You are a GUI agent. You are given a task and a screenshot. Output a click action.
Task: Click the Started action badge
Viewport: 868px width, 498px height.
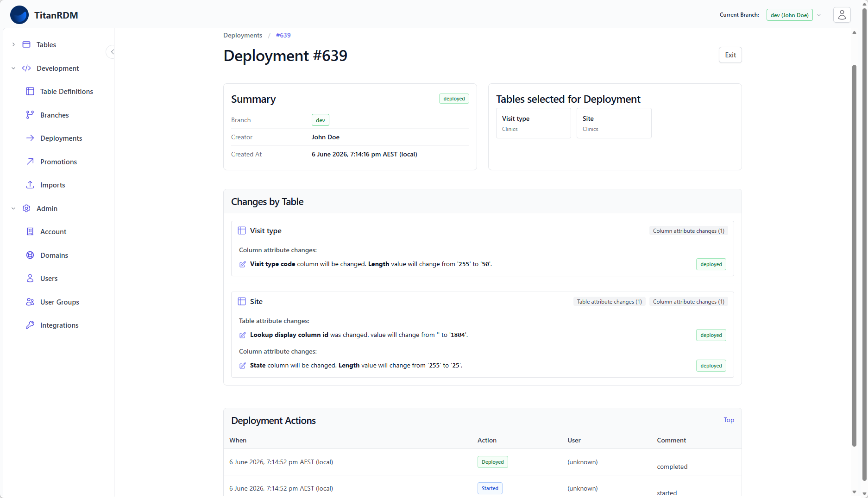tap(490, 488)
